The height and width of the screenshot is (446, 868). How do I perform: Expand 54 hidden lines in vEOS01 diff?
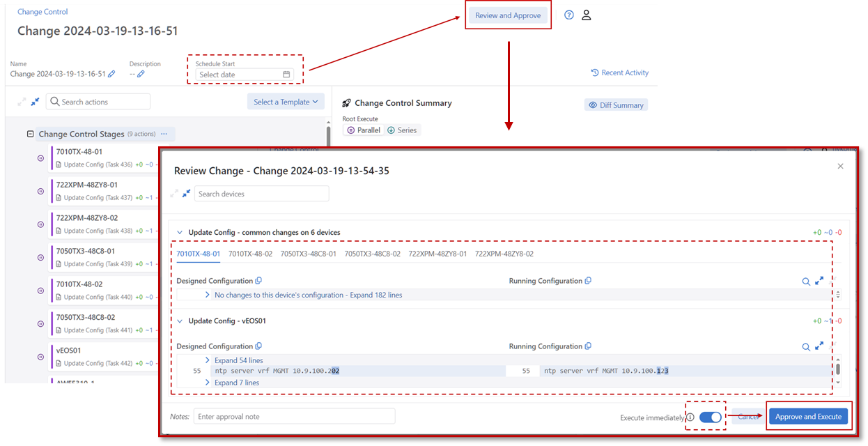tap(238, 360)
